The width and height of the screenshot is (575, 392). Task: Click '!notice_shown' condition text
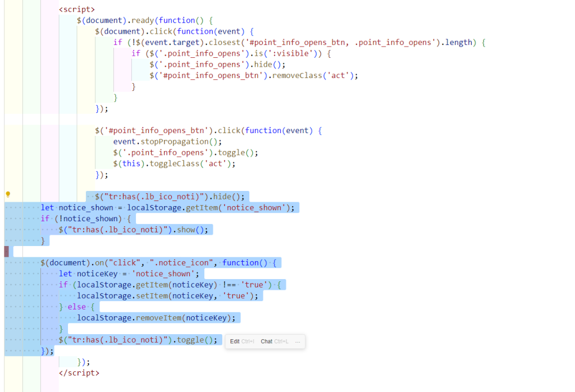[x=88, y=219]
